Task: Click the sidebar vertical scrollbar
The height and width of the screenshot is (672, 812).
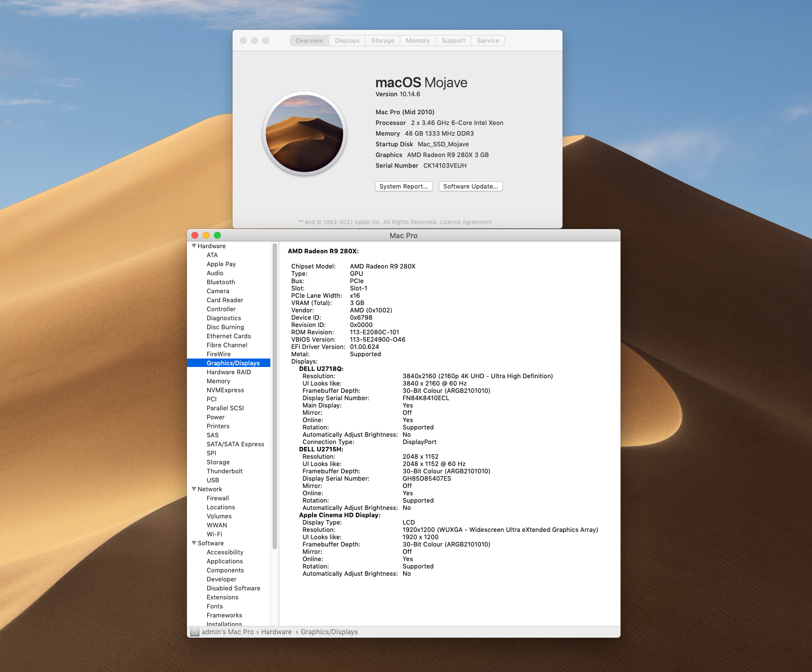Action: [x=275, y=396]
